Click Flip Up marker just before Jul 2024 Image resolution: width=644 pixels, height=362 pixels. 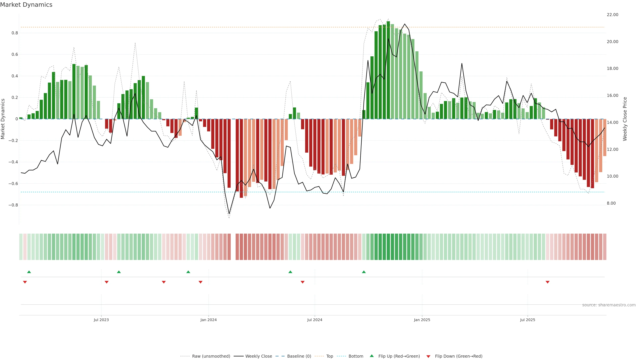pos(290,272)
